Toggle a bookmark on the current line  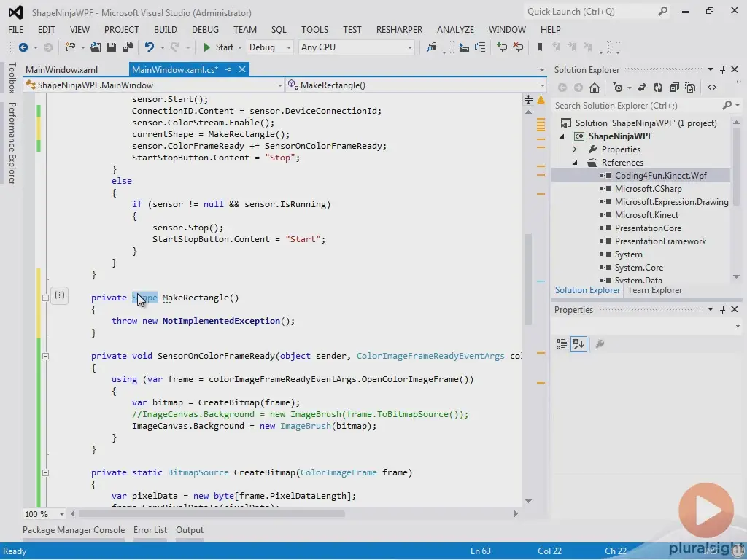540,47
